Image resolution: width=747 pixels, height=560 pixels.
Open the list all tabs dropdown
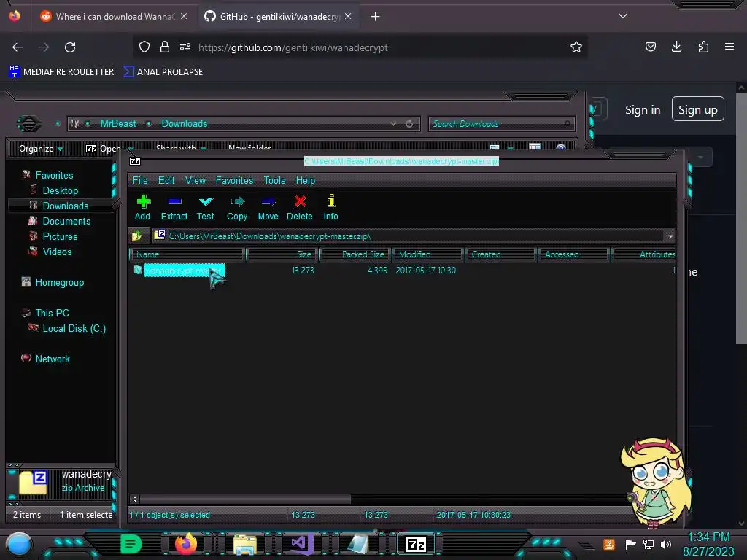pos(623,16)
